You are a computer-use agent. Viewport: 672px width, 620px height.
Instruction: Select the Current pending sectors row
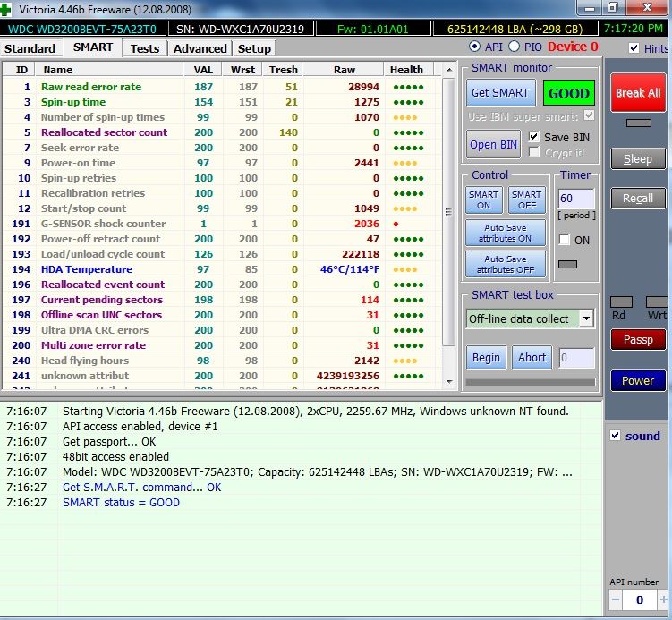point(222,300)
